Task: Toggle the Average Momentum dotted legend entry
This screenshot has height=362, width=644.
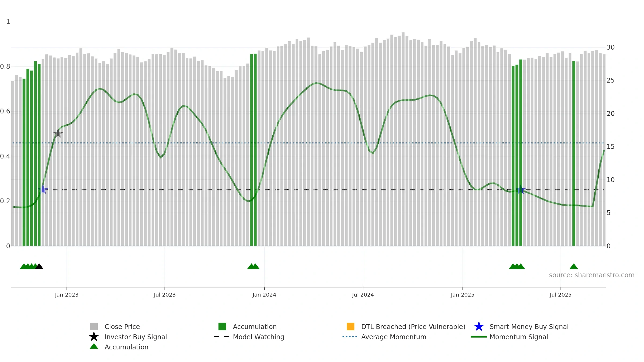Action: click(350, 337)
